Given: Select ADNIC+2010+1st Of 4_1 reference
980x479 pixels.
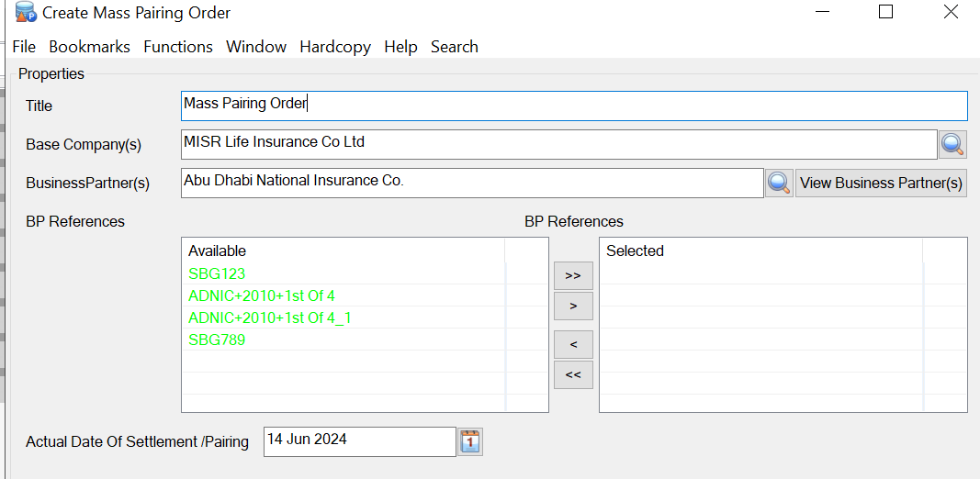Looking at the screenshot, I should (270, 317).
